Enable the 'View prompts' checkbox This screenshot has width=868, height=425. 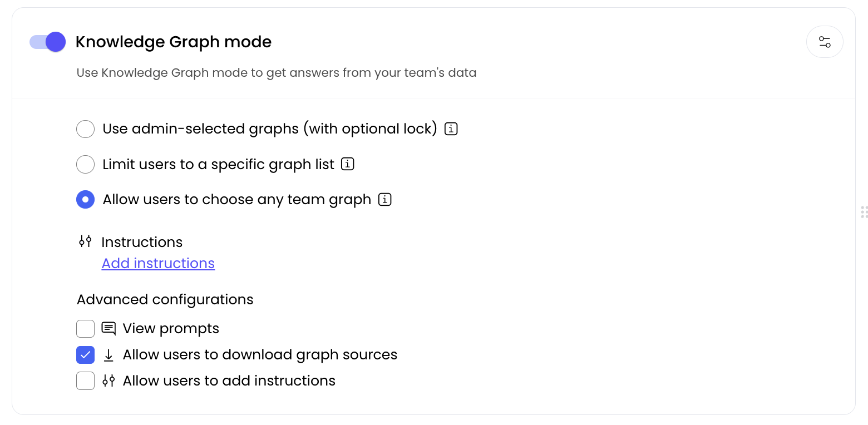(85, 329)
